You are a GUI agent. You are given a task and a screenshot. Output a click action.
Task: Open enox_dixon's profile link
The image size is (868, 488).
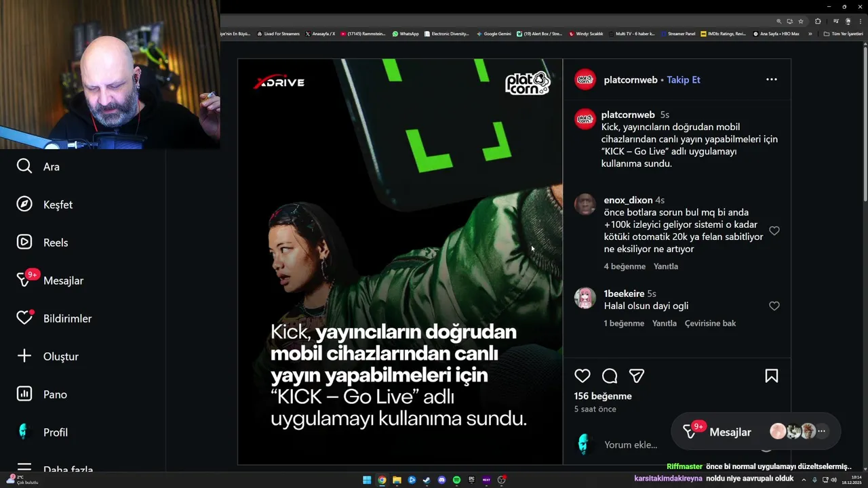pos(628,200)
